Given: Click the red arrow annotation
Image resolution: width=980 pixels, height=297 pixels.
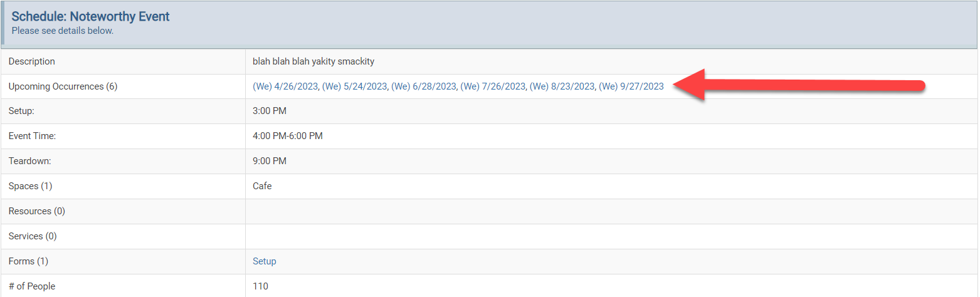Looking at the screenshot, I should 799,85.
